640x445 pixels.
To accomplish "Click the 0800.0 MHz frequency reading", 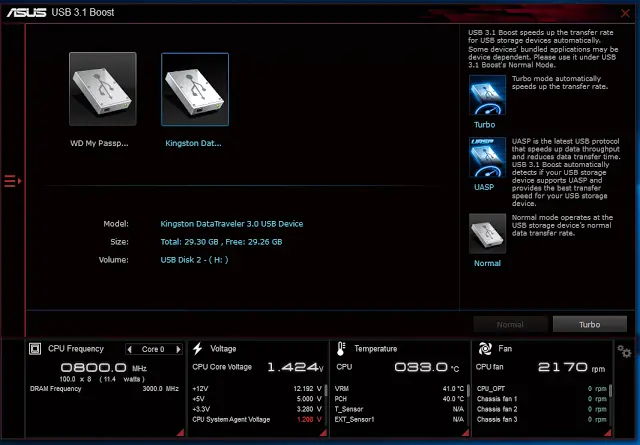I will coord(104,368).
